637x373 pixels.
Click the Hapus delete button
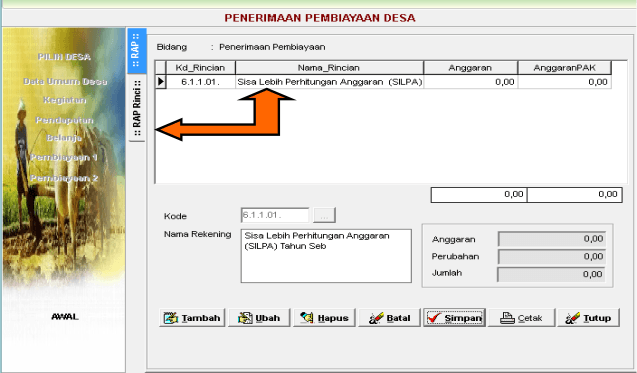pyautogui.click(x=324, y=318)
